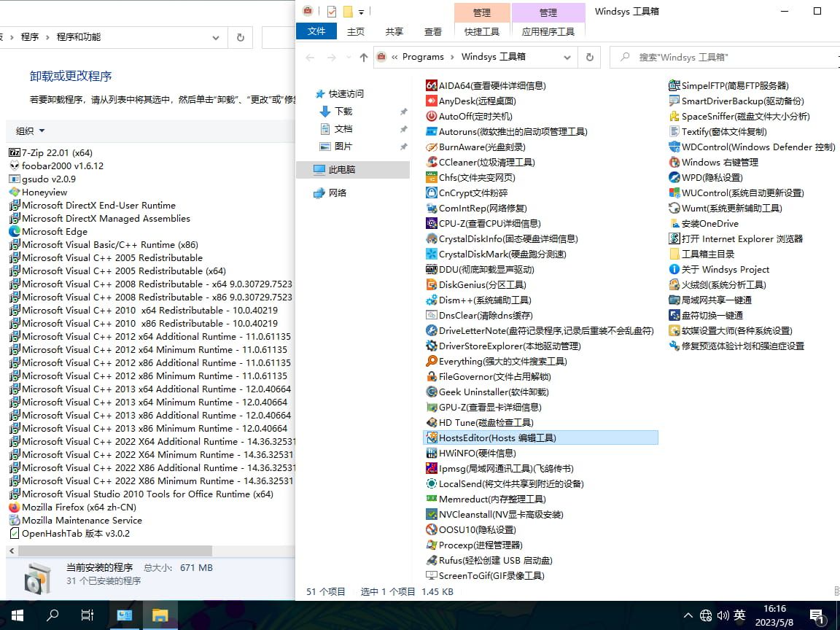This screenshot has width=840, height=630.
Task: Click the up-arrow button in Explorer navigation
Action: (364, 57)
